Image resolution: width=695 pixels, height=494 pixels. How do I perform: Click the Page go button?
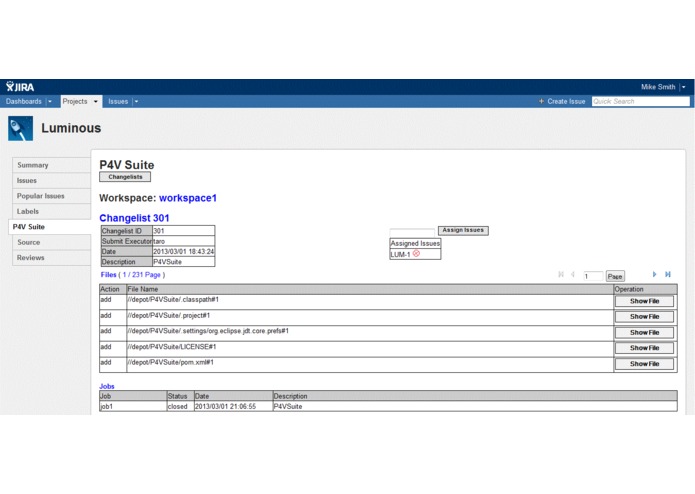coord(615,276)
